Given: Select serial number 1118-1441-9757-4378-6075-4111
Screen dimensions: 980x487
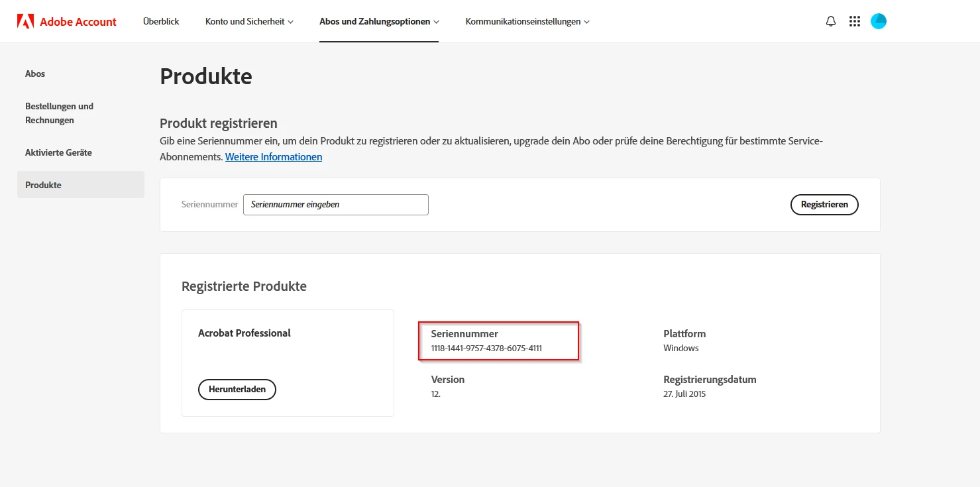Looking at the screenshot, I should 486,348.
